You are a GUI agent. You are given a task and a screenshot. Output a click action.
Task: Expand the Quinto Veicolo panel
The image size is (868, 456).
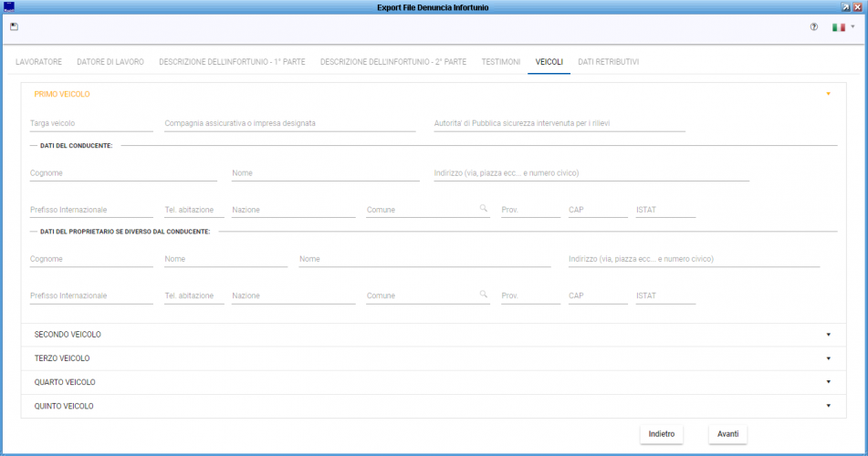coord(828,406)
